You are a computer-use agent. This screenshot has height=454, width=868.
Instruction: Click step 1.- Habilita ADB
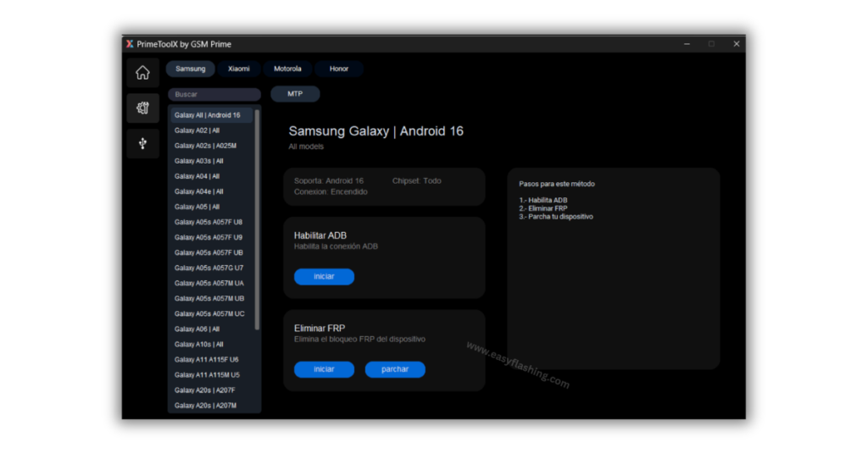coord(543,200)
